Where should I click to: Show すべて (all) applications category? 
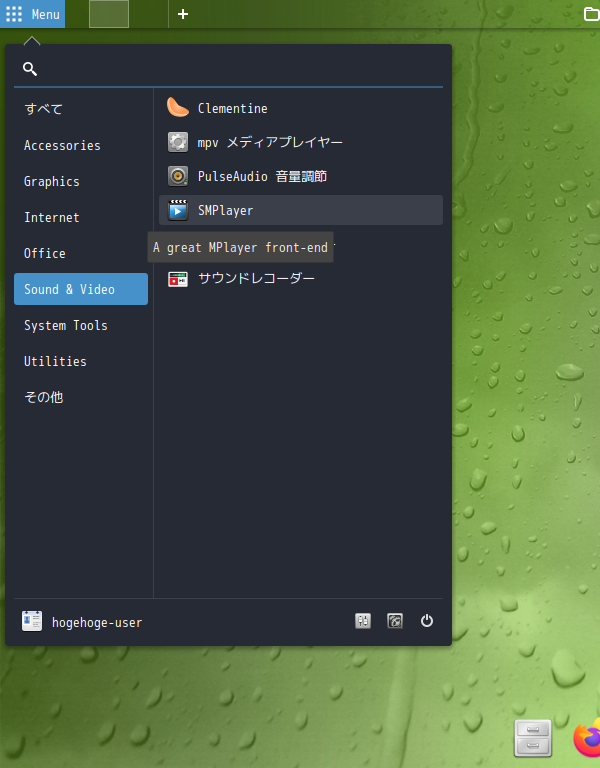pyautogui.click(x=81, y=109)
